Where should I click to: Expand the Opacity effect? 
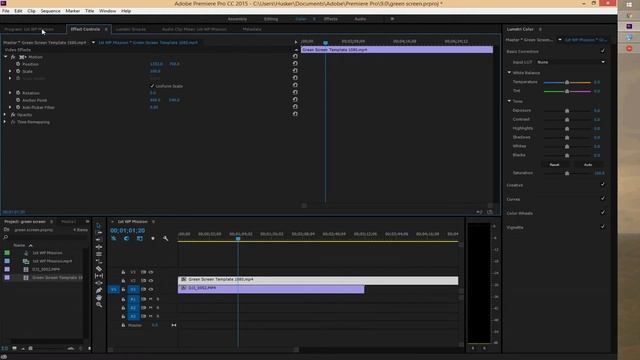[5, 115]
